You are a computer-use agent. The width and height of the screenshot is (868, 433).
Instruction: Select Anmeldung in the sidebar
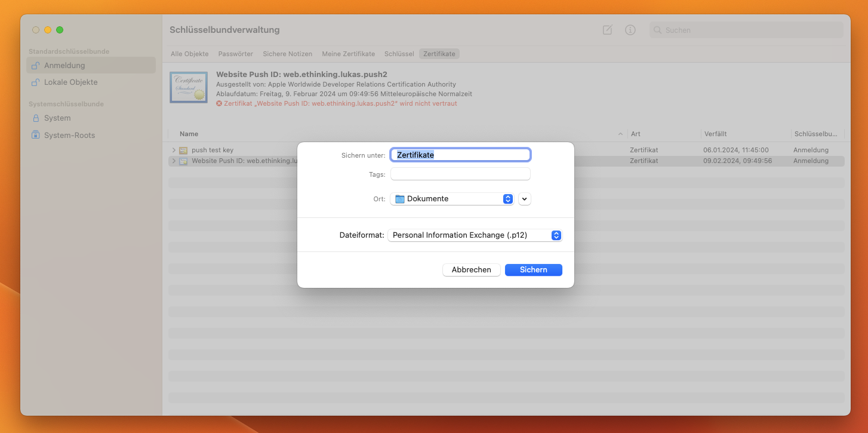pyautogui.click(x=91, y=66)
